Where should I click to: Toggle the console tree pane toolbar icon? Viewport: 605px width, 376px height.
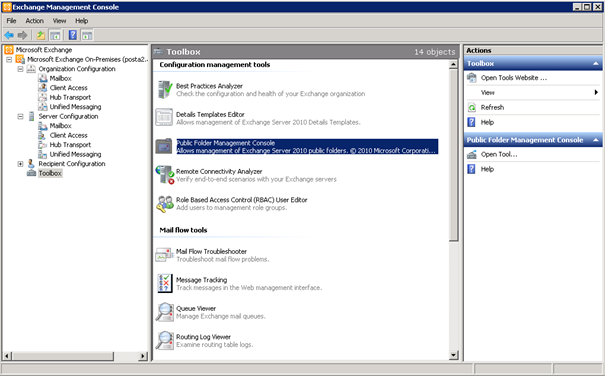click(55, 36)
